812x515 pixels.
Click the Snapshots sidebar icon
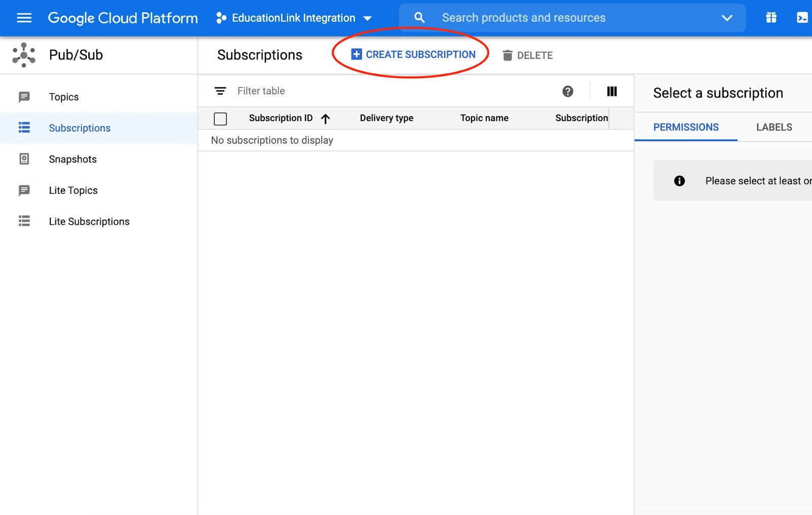[24, 159]
